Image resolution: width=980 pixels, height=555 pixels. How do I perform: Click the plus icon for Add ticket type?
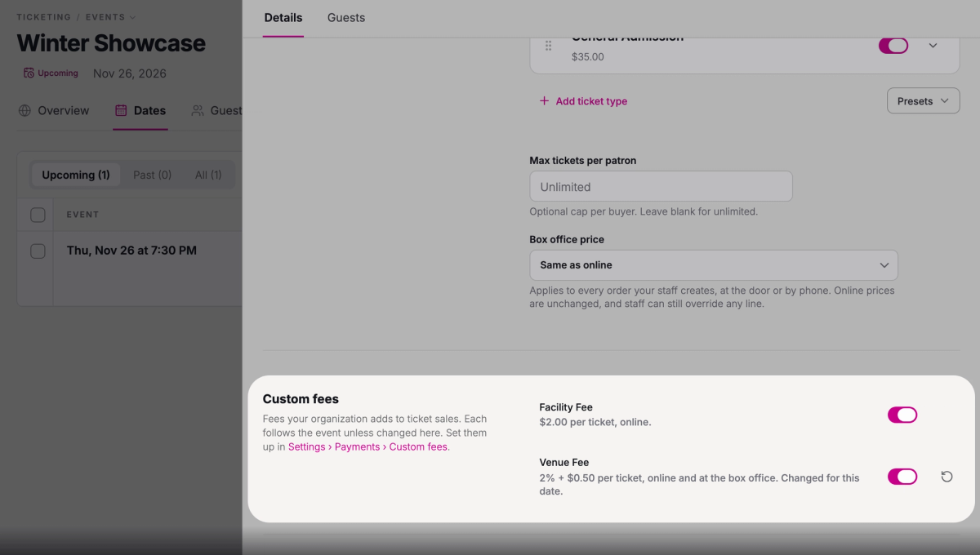545,101
